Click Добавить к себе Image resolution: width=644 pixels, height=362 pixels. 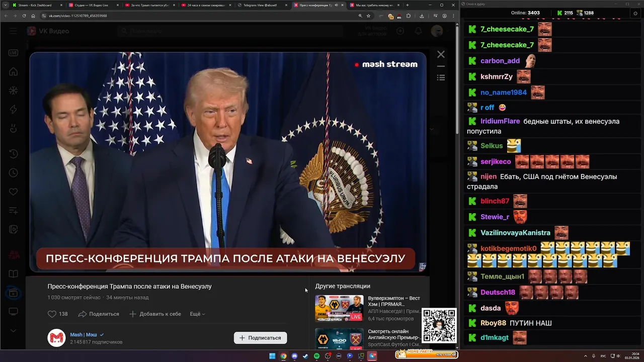(x=155, y=314)
